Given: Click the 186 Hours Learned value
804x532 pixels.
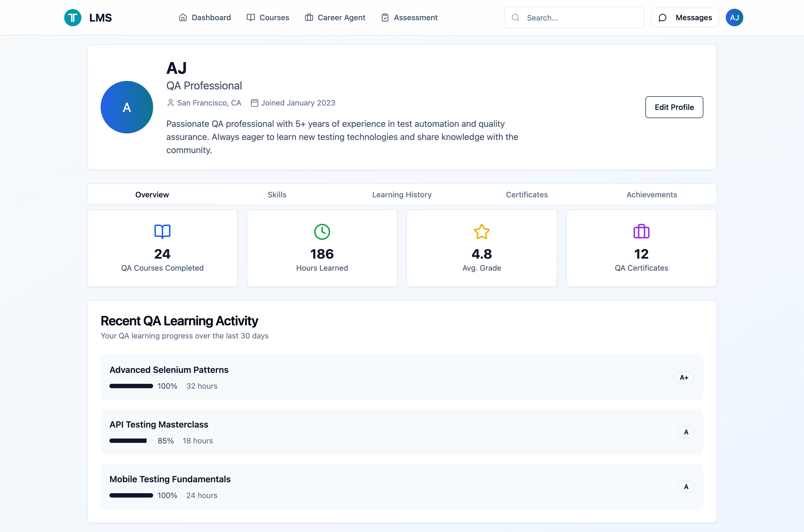Looking at the screenshot, I should 322,254.
